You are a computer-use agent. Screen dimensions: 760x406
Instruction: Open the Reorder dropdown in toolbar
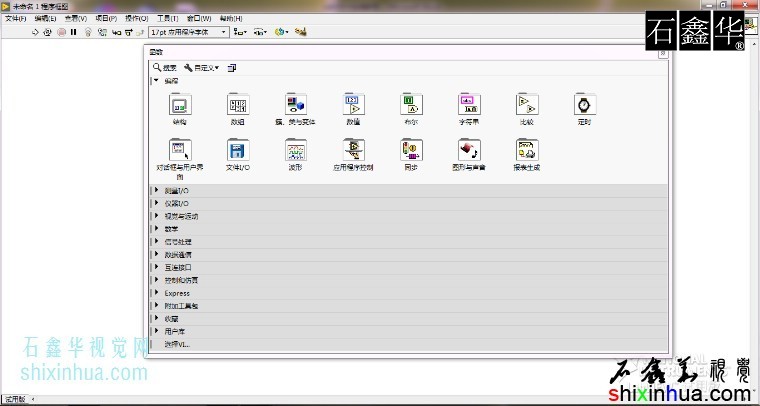coord(282,32)
